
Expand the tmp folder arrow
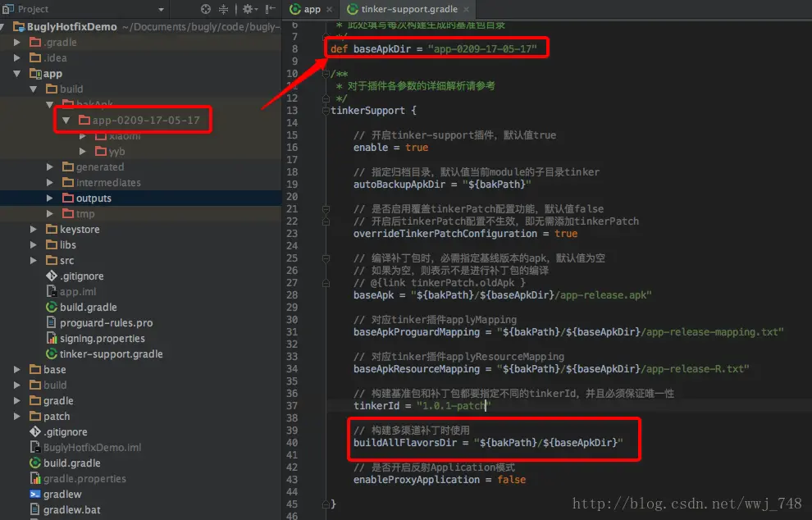coord(50,213)
